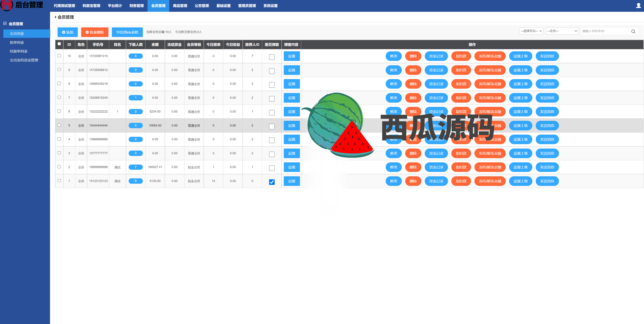Click 加扣款 for member 15208819345

click(x=461, y=98)
